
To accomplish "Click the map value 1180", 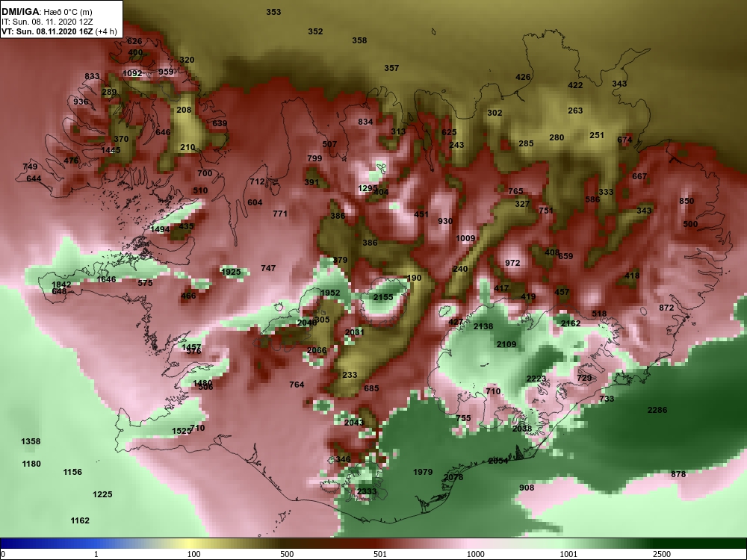I will (x=31, y=464).
